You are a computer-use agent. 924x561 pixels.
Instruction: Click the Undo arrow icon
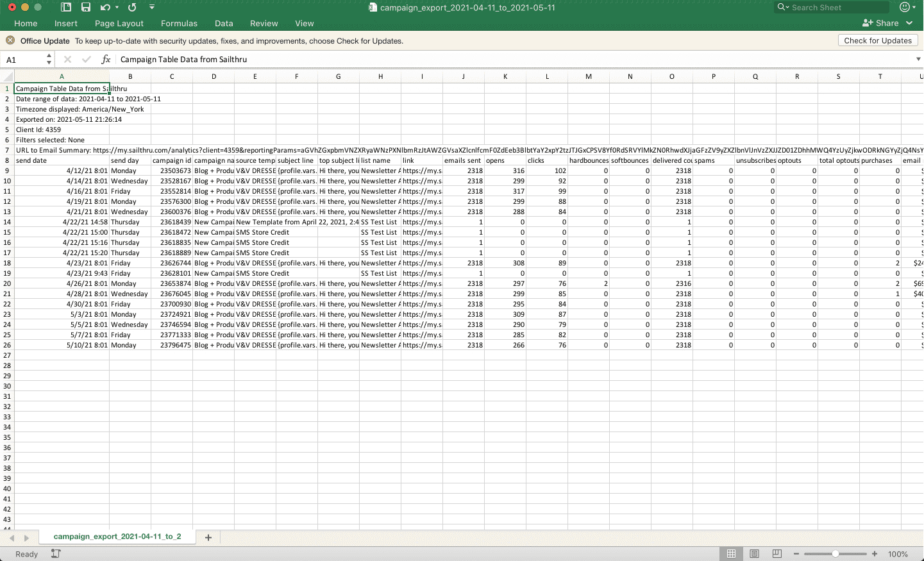105,7
